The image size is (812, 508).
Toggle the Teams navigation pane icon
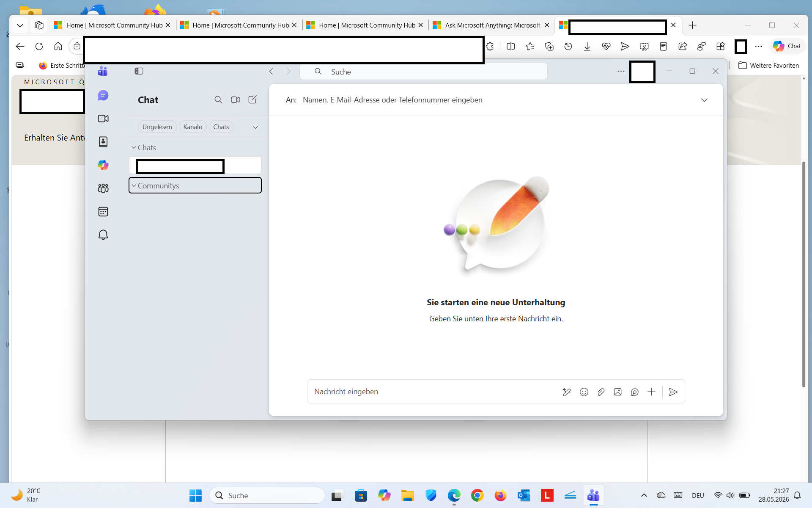click(139, 71)
